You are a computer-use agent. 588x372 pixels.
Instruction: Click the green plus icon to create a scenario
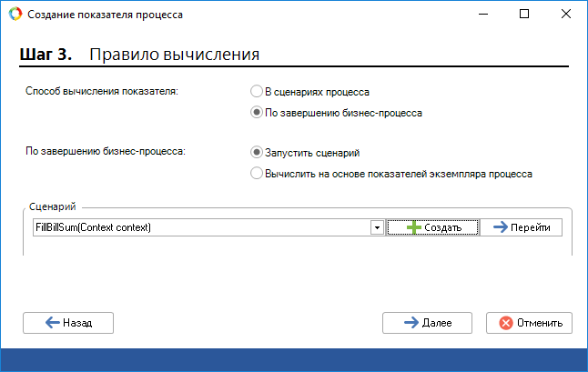414,227
